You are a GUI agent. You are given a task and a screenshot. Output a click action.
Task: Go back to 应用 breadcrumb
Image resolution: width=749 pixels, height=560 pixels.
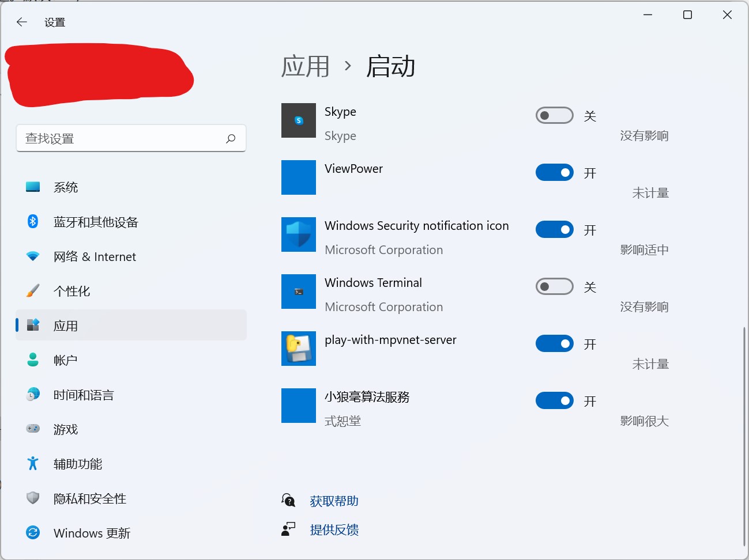pos(306,66)
